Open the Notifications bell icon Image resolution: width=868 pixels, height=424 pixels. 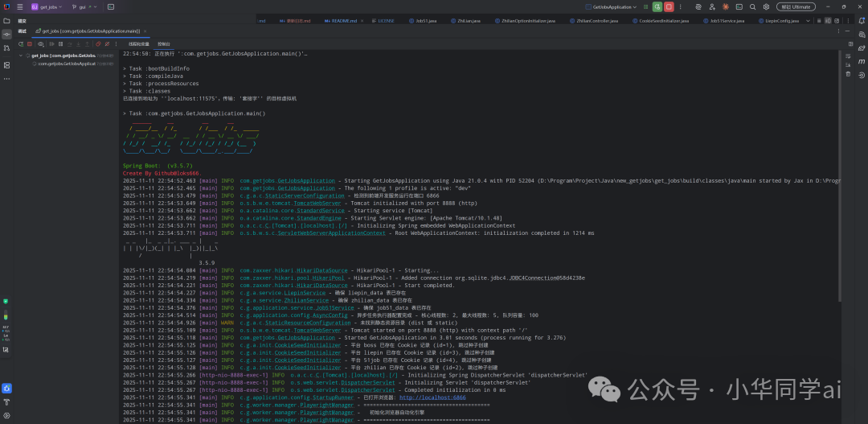click(862, 20)
